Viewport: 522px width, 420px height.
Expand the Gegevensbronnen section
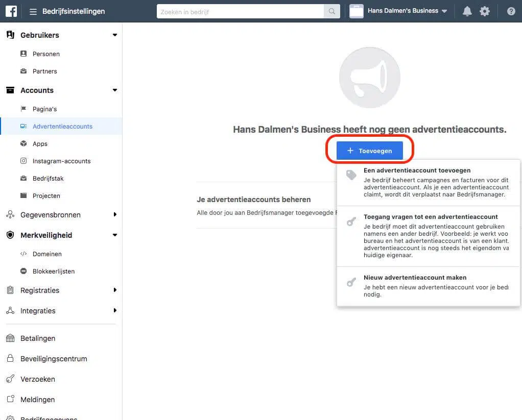click(x=114, y=215)
